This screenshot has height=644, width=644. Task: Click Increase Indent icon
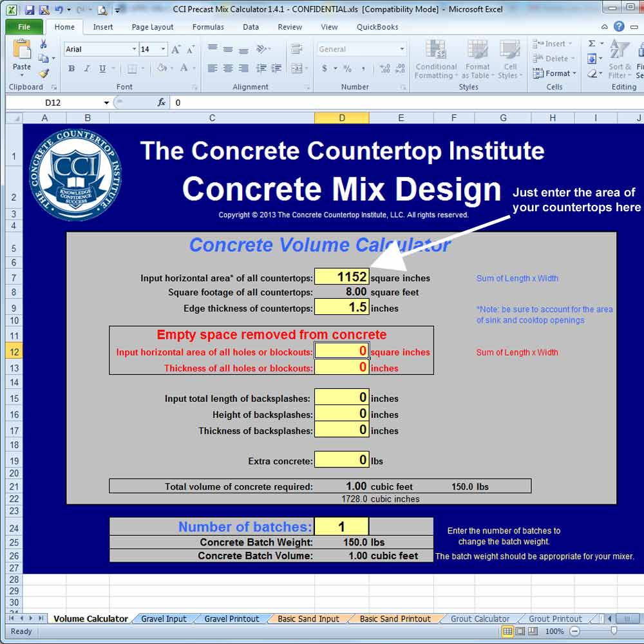[x=276, y=68]
